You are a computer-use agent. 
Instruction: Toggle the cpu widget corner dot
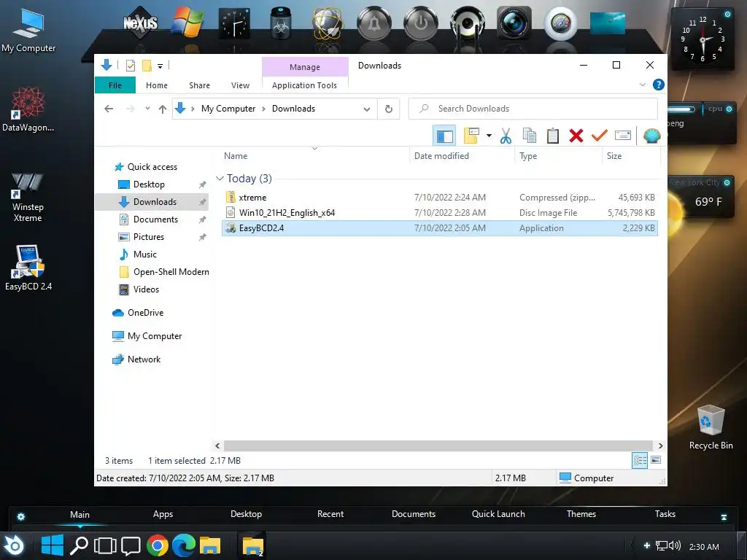click(x=729, y=109)
